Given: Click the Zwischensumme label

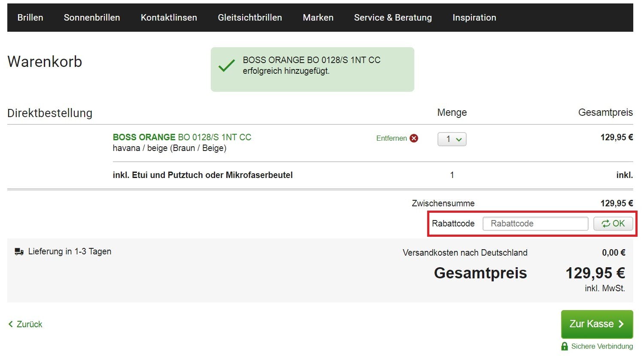Looking at the screenshot, I should click(x=443, y=203).
